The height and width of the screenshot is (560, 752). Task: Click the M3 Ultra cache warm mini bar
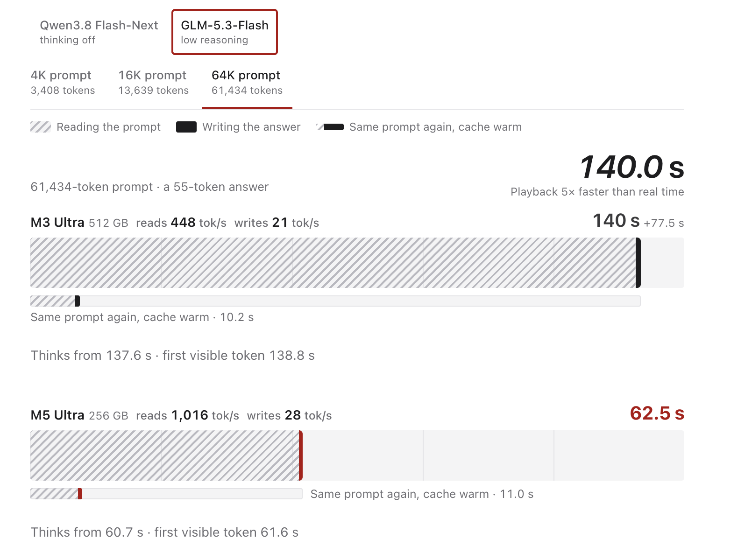(335, 301)
